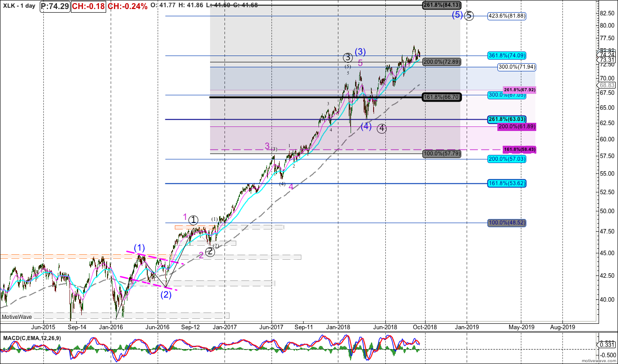The image size is (618, 364).
Task: Click the blue (5) projected wave label
Action: point(457,15)
